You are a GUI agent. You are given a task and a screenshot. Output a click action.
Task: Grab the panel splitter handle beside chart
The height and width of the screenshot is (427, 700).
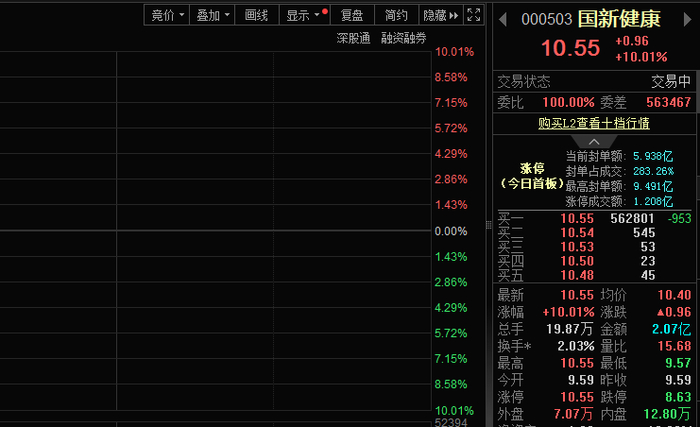[x=489, y=225]
